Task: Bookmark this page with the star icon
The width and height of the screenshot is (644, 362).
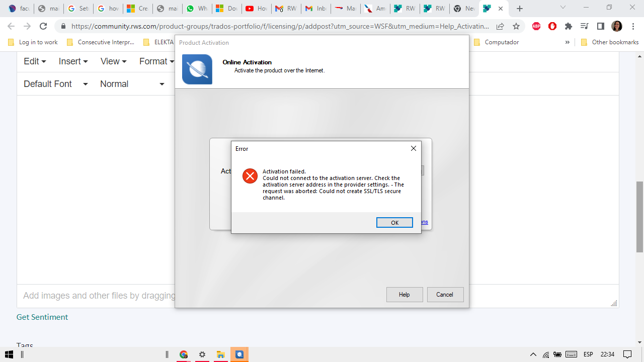Action: [x=516, y=25]
